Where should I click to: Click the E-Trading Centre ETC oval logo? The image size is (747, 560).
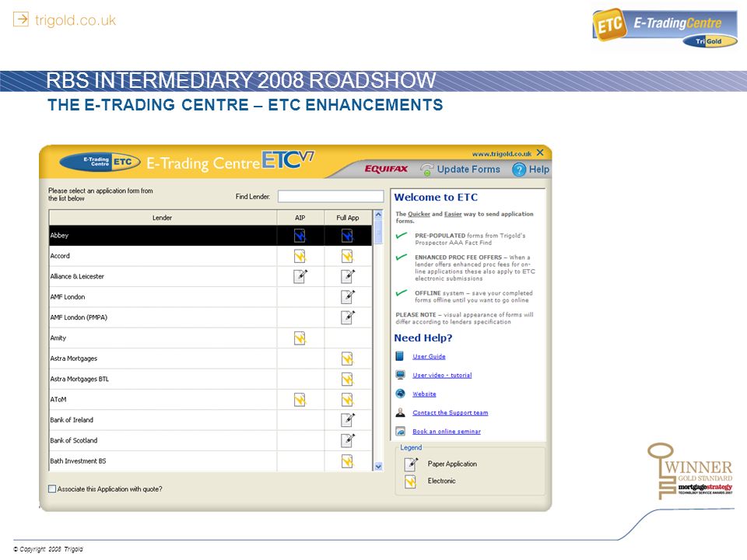click(x=100, y=162)
